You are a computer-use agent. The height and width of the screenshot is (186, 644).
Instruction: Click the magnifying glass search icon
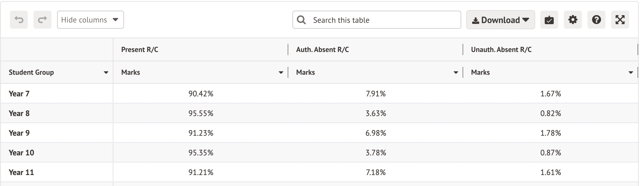[x=301, y=20]
